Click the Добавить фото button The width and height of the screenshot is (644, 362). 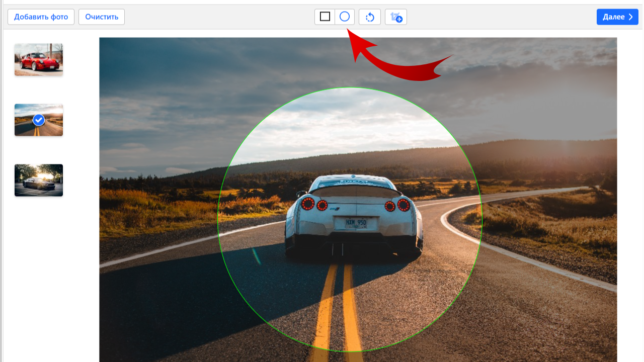pos(41,17)
